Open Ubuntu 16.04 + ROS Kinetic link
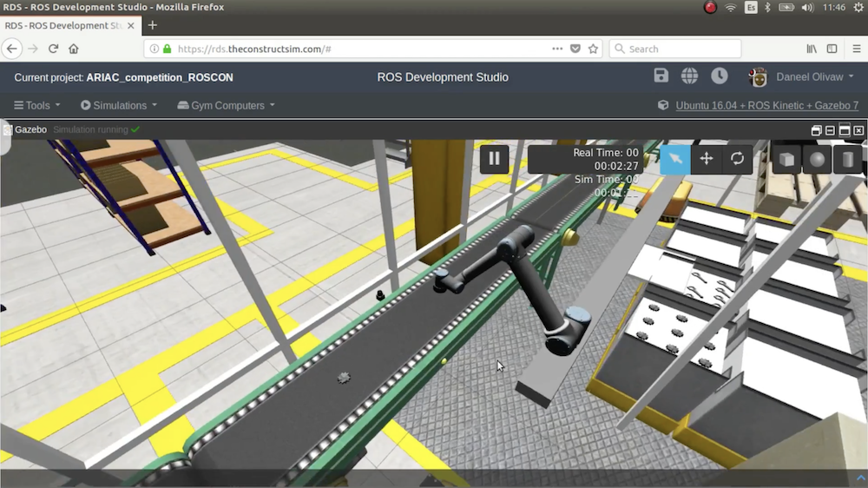868x488 pixels. coord(766,105)
